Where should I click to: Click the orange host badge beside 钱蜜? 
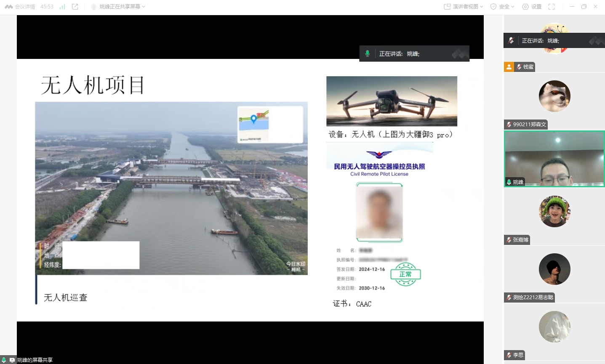tap(509, 67)
